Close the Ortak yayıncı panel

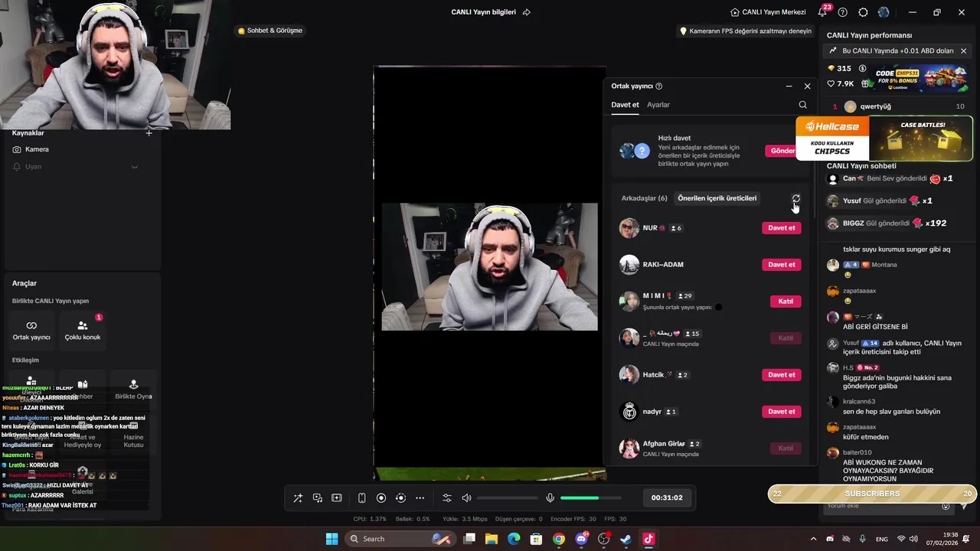tap(807, 86)
